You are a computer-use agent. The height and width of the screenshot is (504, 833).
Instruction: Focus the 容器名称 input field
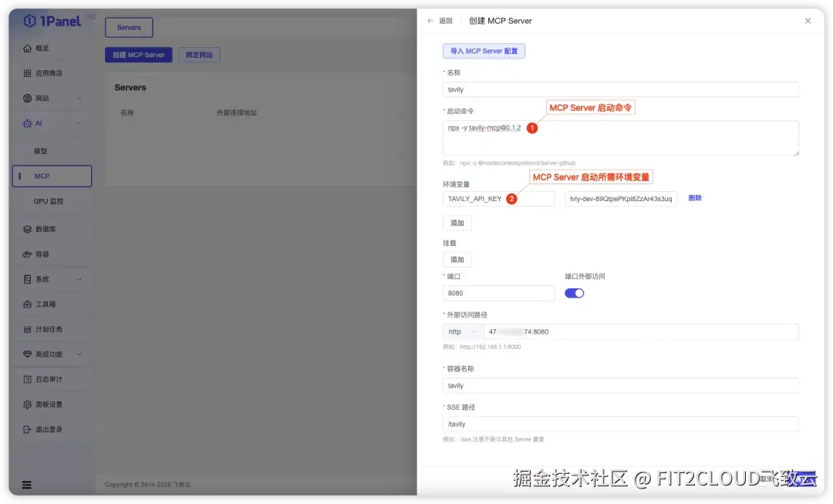pyautogui.click(x=620, y=385)
